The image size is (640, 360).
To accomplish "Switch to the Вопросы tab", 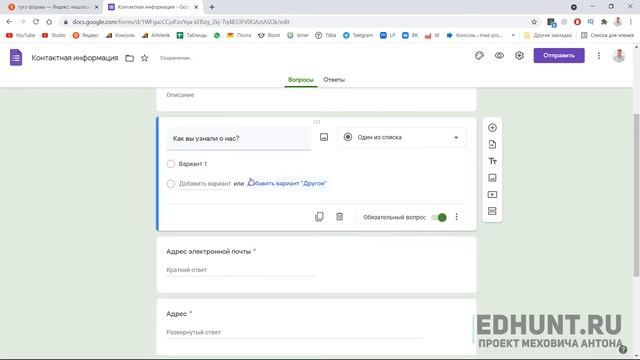I will click(x=301, y=80).
